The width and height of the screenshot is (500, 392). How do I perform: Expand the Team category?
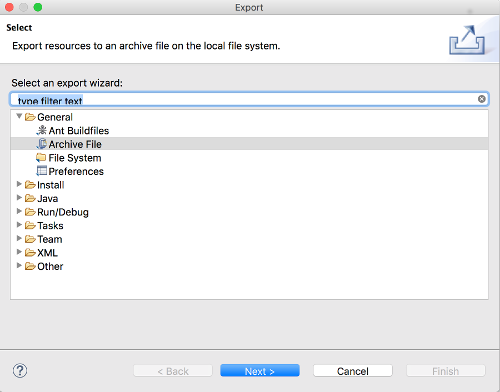pyautogui.click(x=19, y=238)
